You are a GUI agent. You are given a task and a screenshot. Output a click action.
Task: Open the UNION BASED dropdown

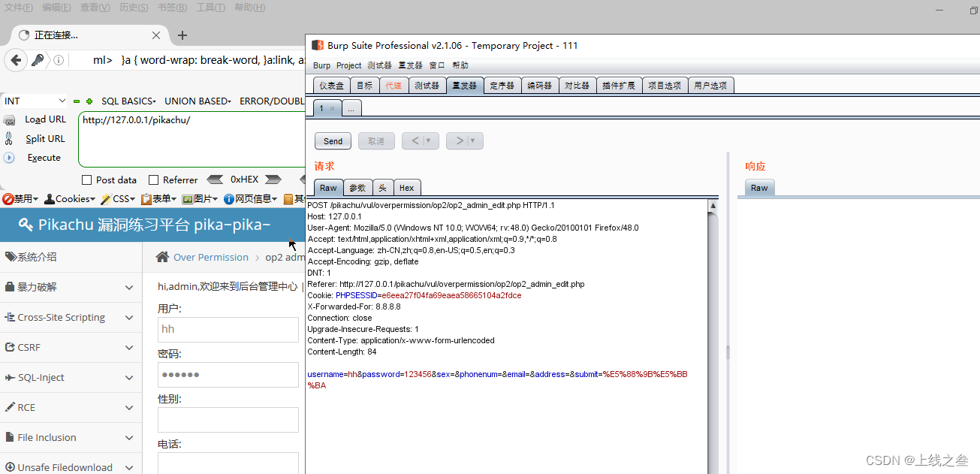click(x=198, y=101)
